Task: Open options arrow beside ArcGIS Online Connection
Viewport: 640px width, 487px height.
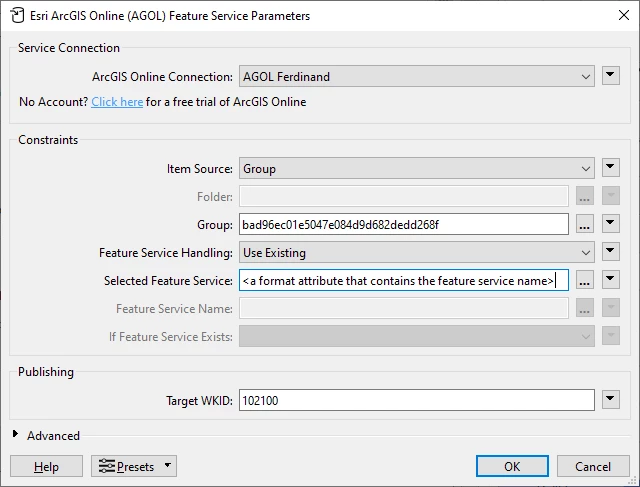Action: point(610,76)
